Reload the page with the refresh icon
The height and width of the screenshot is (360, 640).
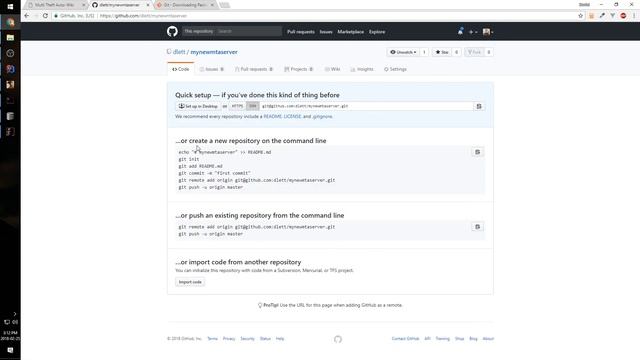click(x=45, y=16)
